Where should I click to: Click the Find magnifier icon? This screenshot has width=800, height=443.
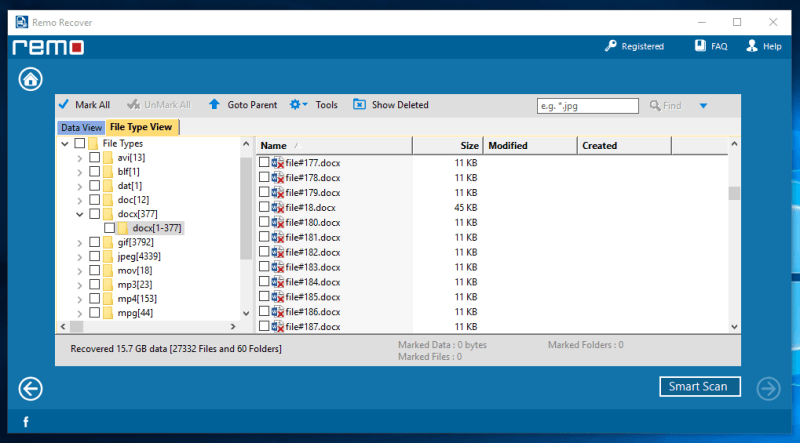(x=655, y=105)
